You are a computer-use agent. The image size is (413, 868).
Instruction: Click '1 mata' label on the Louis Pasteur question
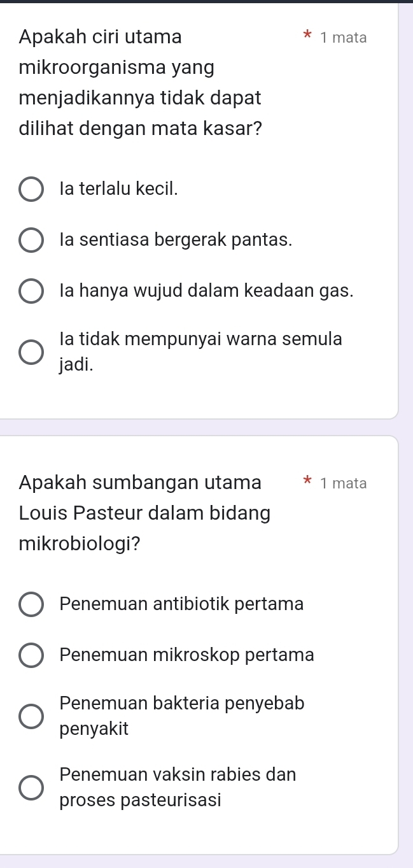tap(344, 483)
